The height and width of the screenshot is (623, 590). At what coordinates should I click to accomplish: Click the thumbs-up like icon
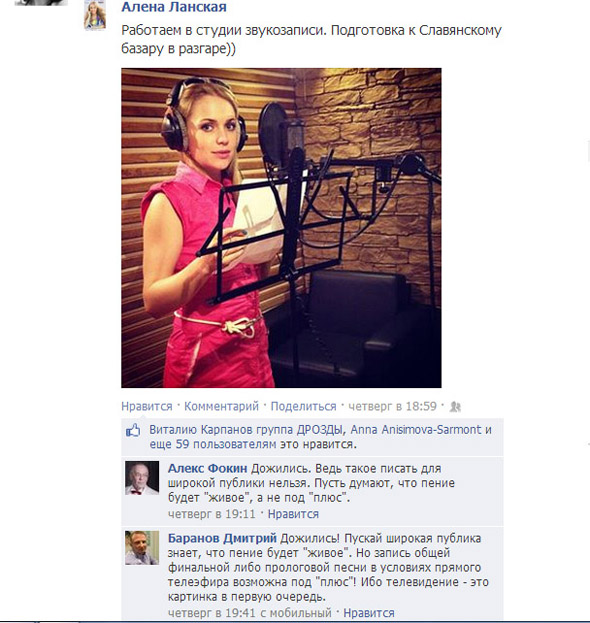click(133, 430)
